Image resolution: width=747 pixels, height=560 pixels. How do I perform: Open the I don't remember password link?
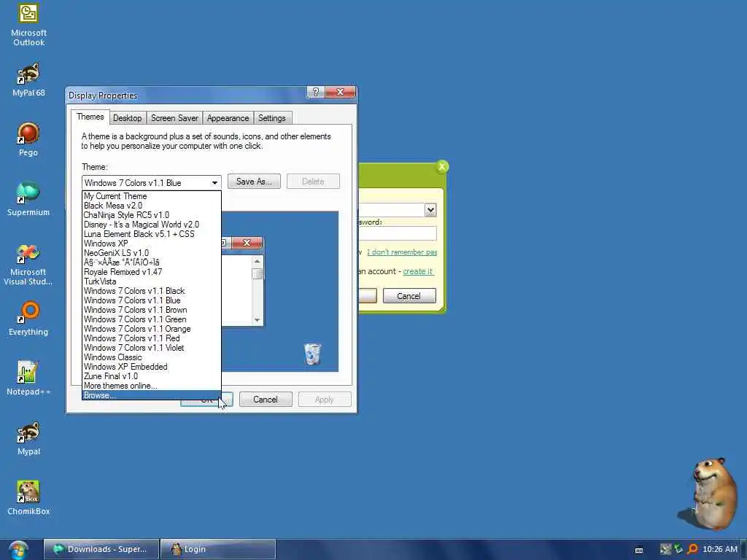(x=402, y=252)
